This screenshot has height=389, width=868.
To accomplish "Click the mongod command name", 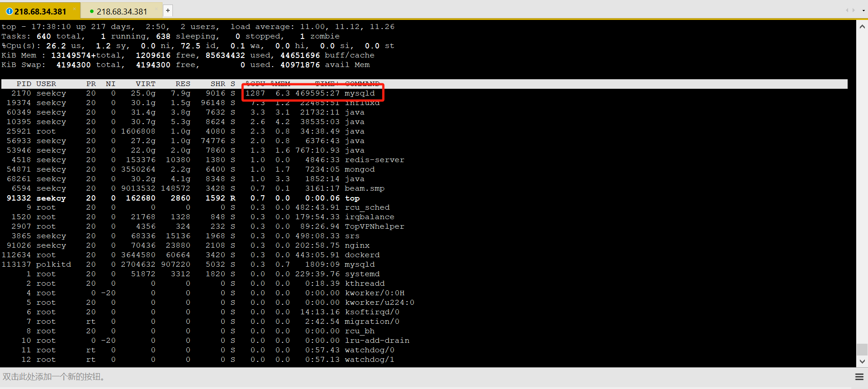I will coord(360,169).
